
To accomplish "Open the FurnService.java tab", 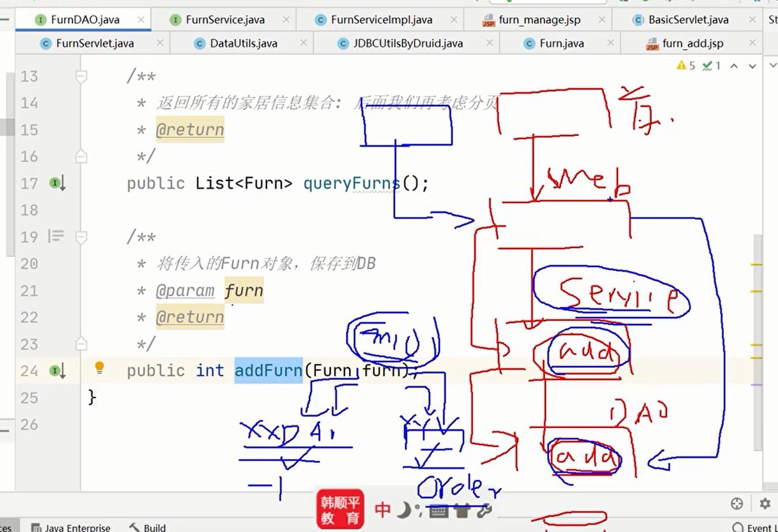I will coord(225,20).
